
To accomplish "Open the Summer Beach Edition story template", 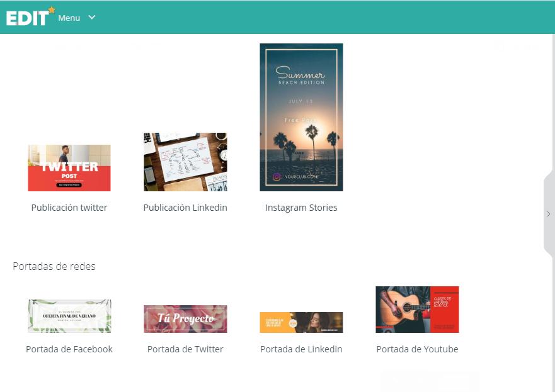I will [x=301, y=117].
